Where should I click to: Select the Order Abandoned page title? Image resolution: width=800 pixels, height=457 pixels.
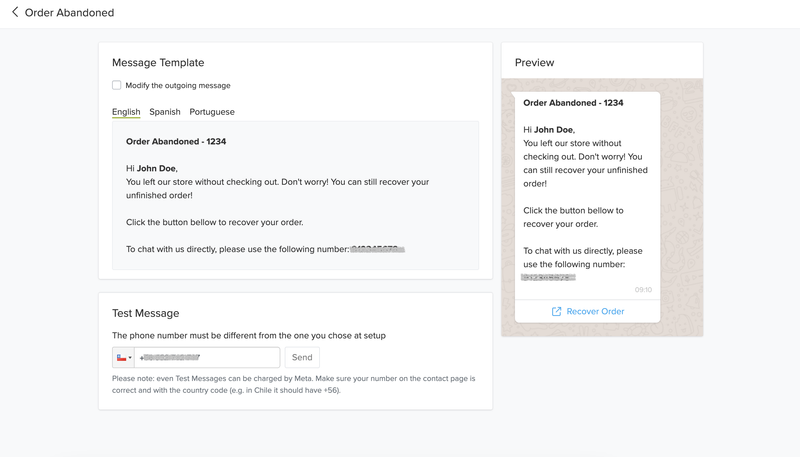(x=70, y=13)
